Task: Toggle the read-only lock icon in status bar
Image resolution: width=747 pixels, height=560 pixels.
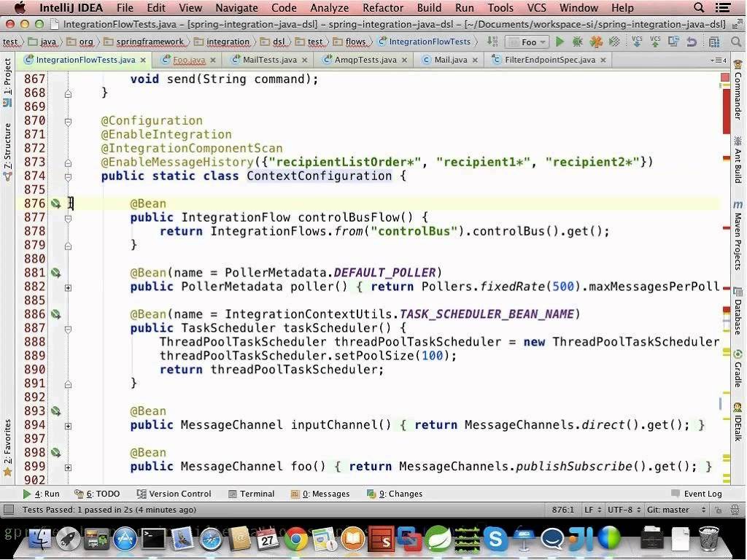Action: click(x=719, y=510)
